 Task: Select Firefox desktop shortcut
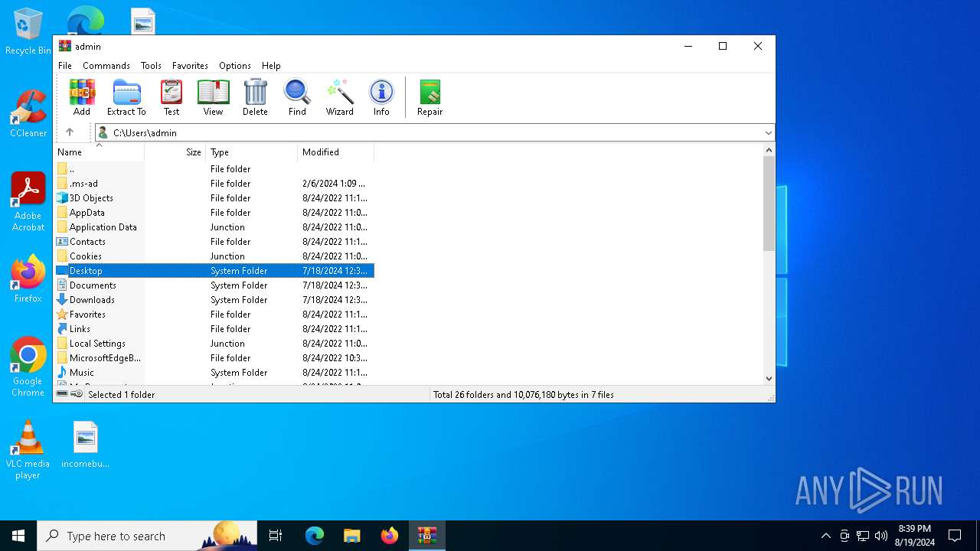click(28, 279)
